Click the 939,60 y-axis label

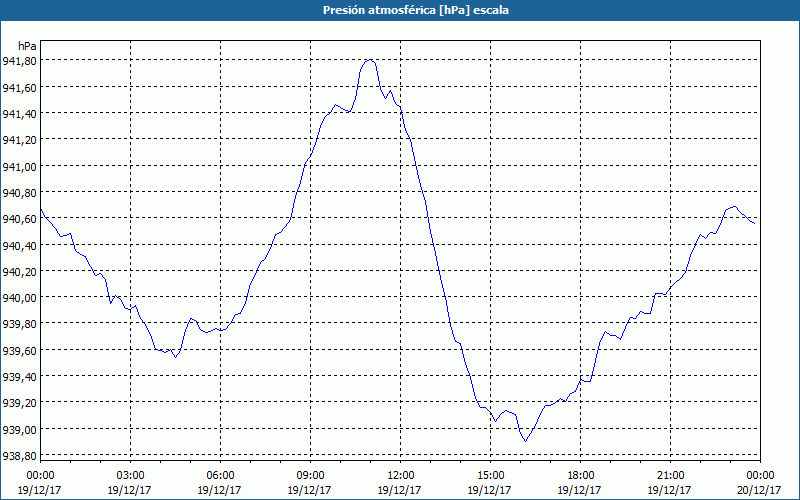(x=19, y=351)
